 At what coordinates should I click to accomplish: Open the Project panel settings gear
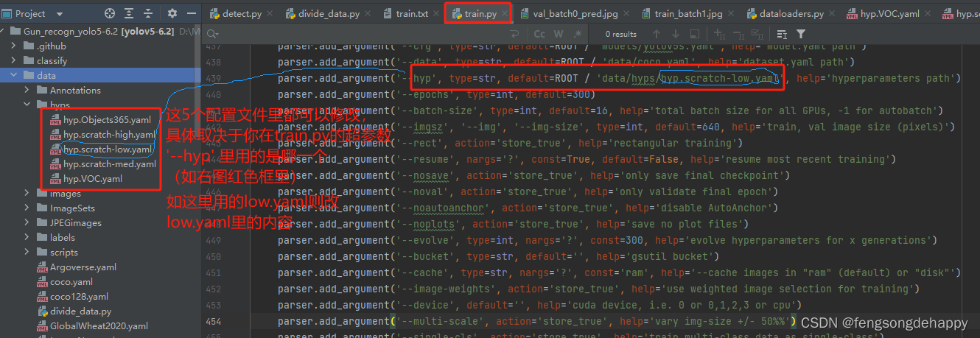(x=172, y=13)
